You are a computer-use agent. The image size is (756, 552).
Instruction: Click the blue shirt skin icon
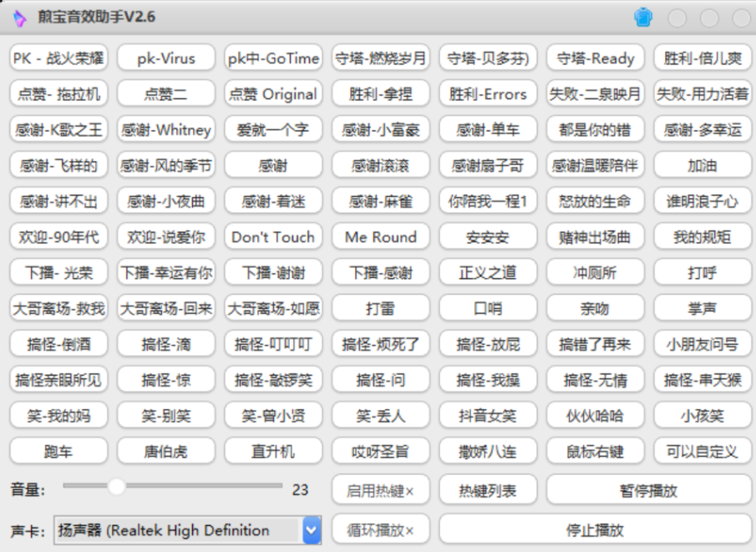[642, 18]
